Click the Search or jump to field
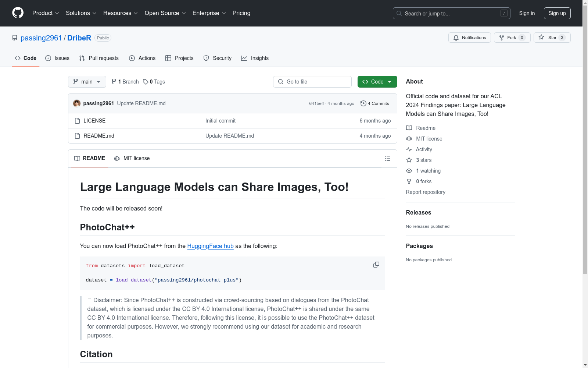The width and height of the screenshot is (588, 368). [x=452, y=13]
